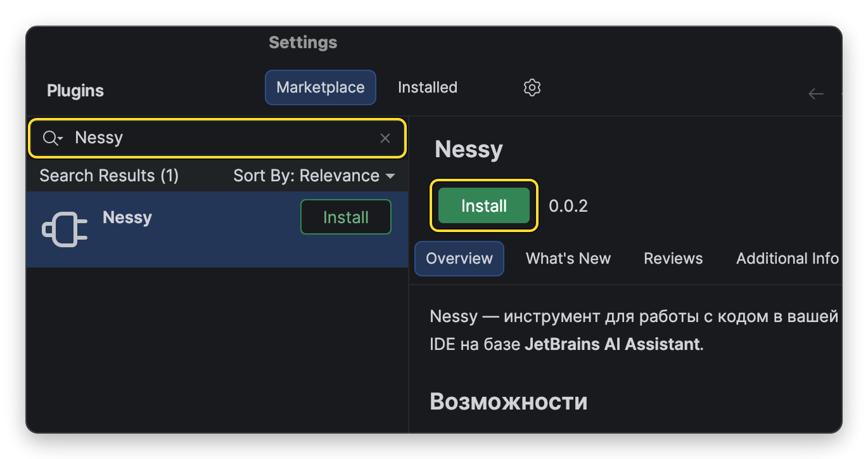The image size is (868, 459).
Task: Open the Additional Info tab
Action: coord(788,259)
